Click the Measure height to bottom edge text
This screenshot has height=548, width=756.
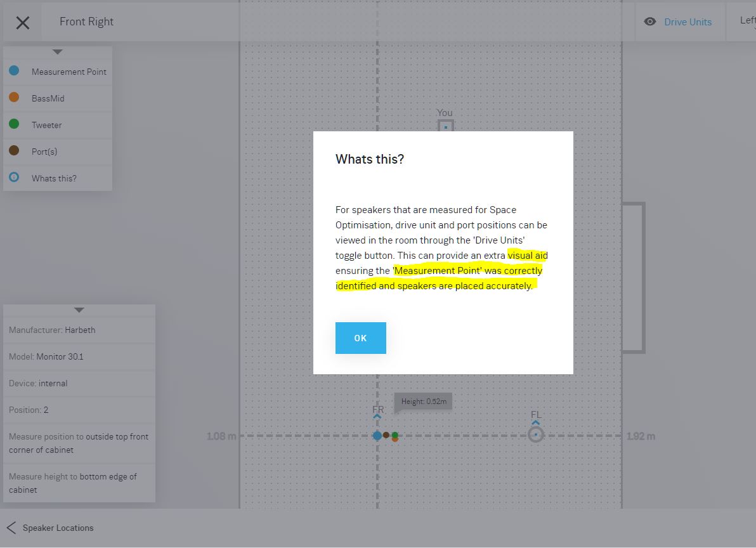coord(73,483)
